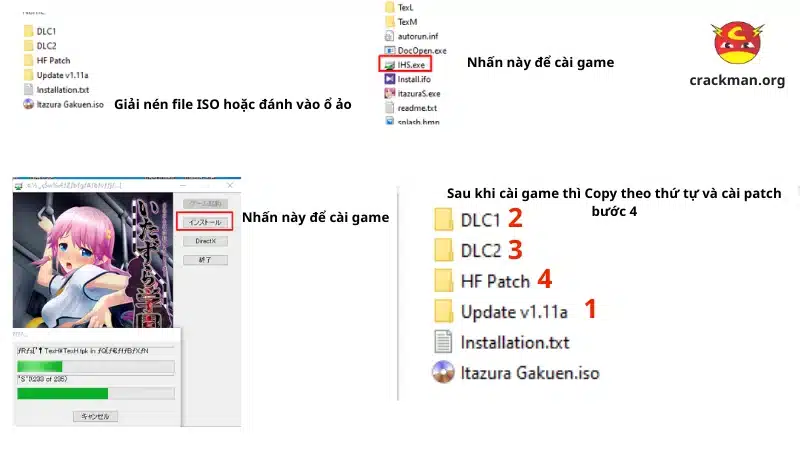
Task: Click the crackman.org site name text
Action: coord(737,80)
